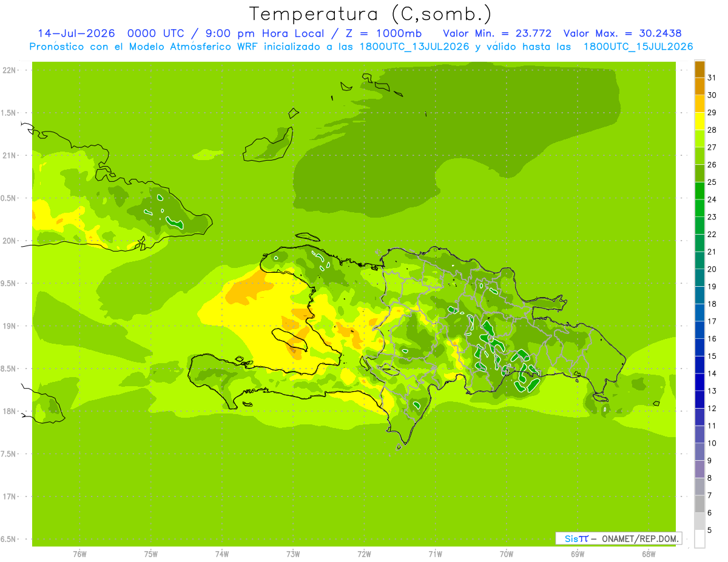Screen dimensions: 728x562
Task: Click the 22N latitude label
Action: pos(9,70)
